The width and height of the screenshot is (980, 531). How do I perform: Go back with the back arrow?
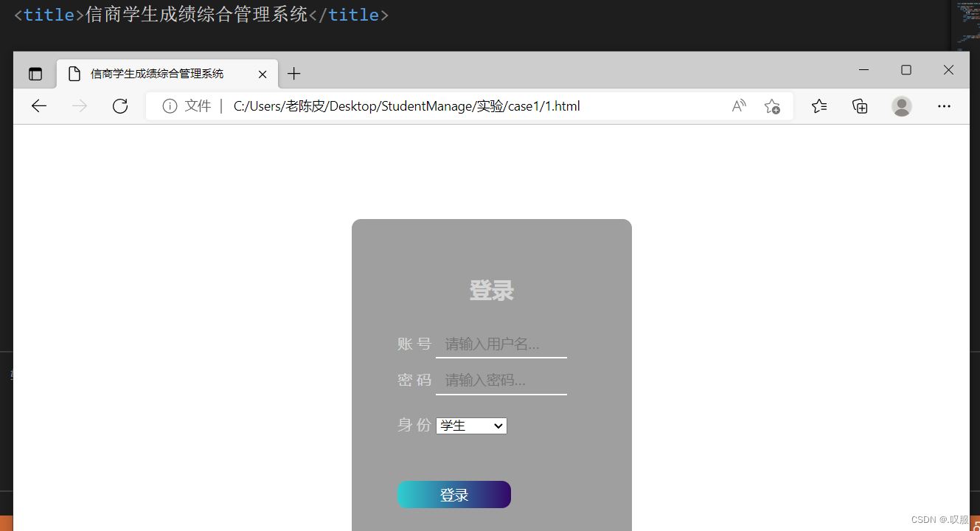coord(39,106)
